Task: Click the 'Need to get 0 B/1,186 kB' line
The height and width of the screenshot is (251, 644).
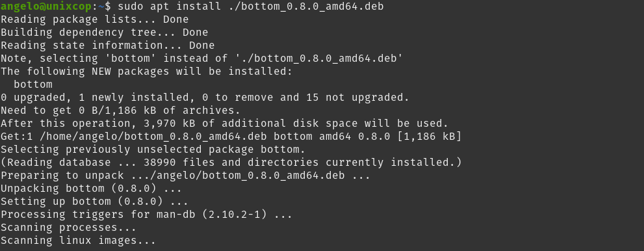Action: click(120, 111)
